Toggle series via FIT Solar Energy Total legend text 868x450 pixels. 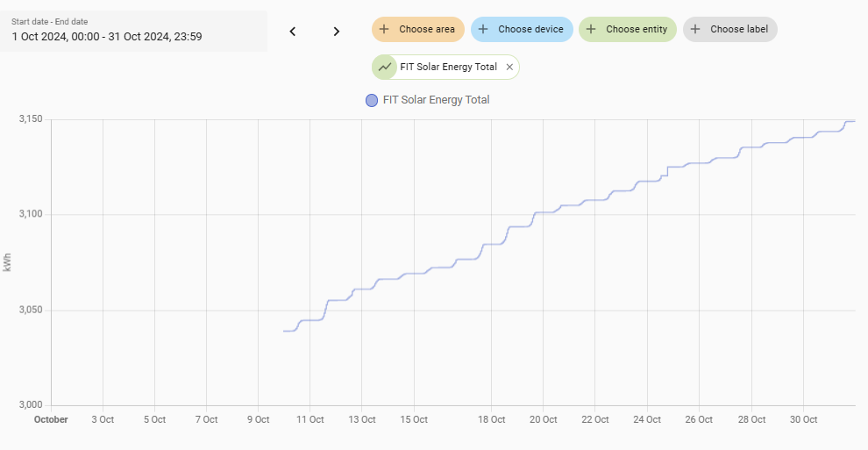(436, 100)
